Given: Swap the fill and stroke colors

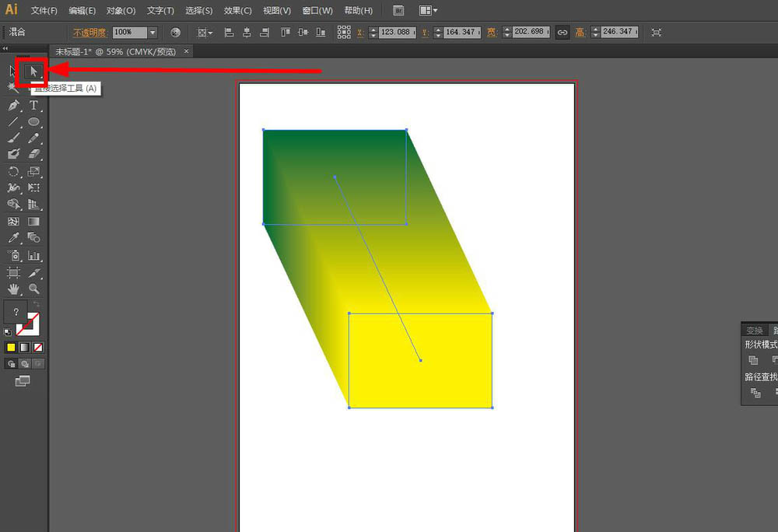Looking at the screenshot, I should click(x=36, y=304).
